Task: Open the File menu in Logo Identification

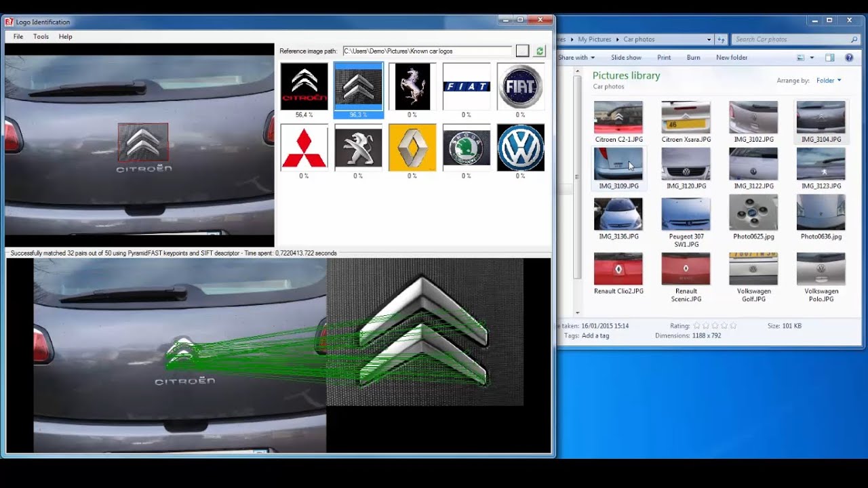Action: [18, 37]
